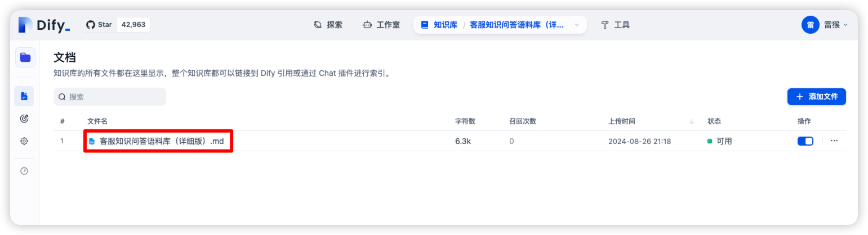Click the GitHub octocat icon
The width and height of the screenshot is (868, 235).
click(91, 25)
